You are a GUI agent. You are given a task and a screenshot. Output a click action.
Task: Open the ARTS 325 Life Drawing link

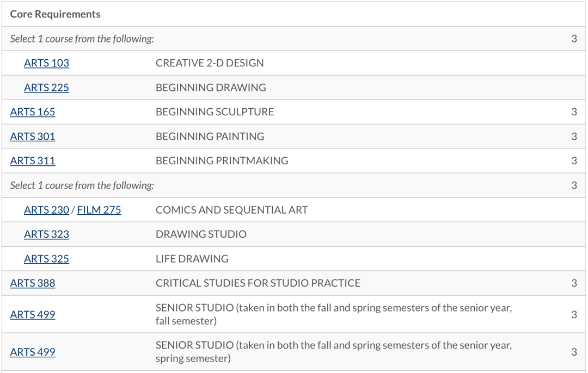(46, 259)
